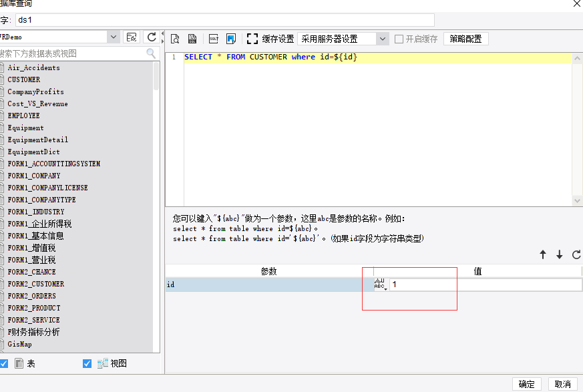
Task: Select the FORM1_COMPANYTYPE table
Action: coord(41,200)
